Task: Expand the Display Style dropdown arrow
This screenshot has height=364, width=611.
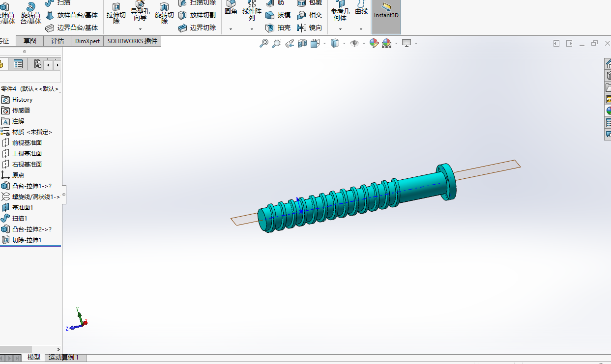Action: click(344, 43)
